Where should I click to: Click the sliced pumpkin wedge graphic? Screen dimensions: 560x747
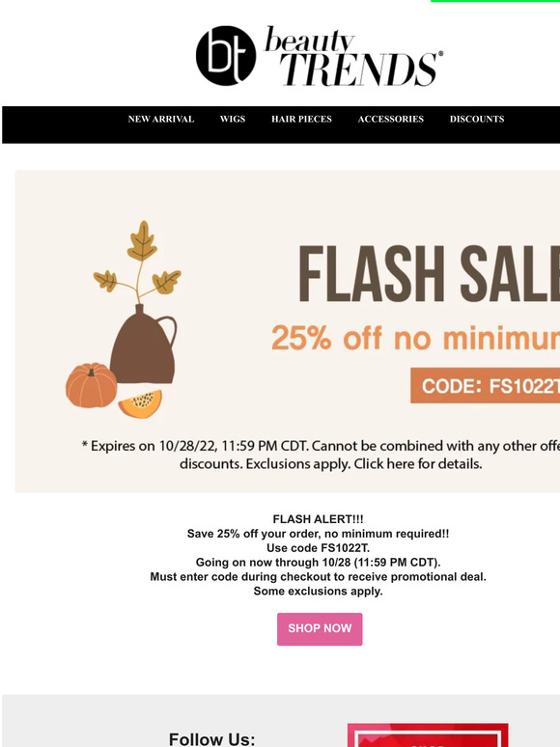pos(140,403)
